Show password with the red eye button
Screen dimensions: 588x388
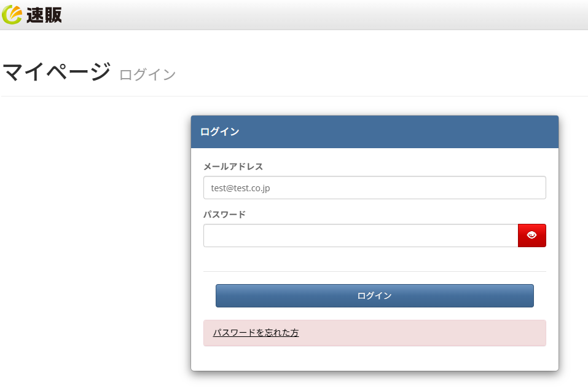pos(531,235)
